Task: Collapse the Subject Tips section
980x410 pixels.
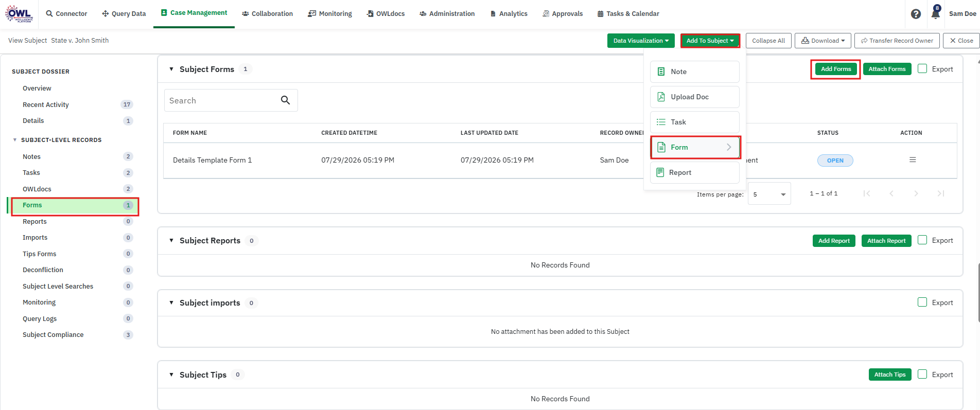Action: click(x=171, y=375)
